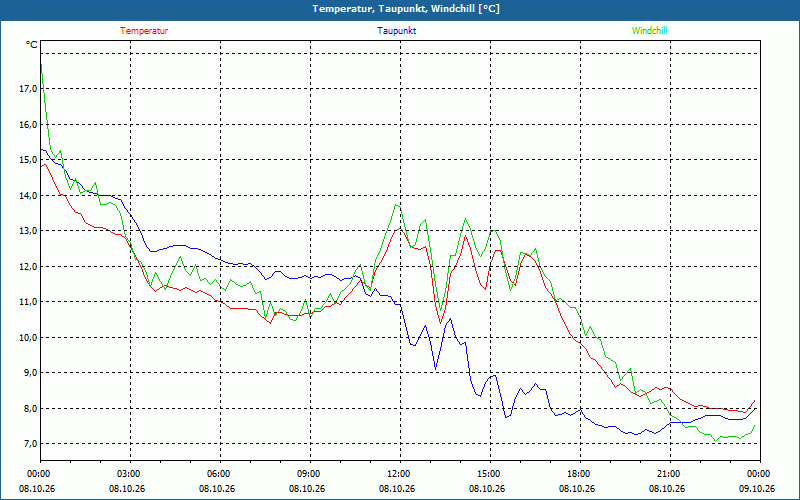Click the 09:00 time axis label
Viewport: 800px width, 500px height.
pos(308,474)
